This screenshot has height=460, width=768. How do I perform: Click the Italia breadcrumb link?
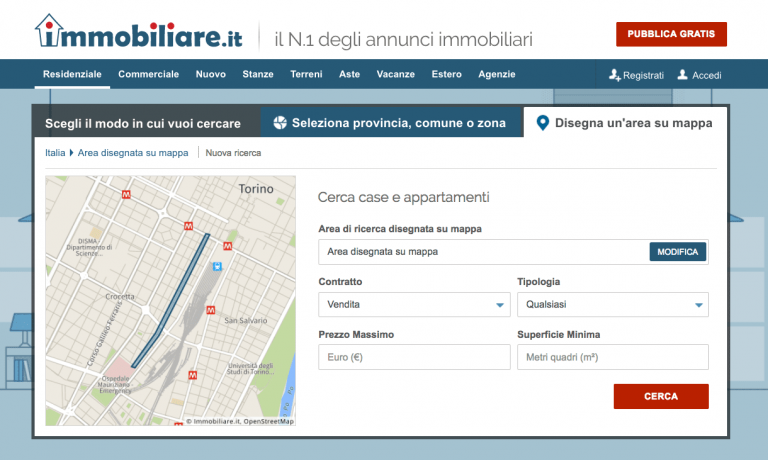tap(55, 153)
